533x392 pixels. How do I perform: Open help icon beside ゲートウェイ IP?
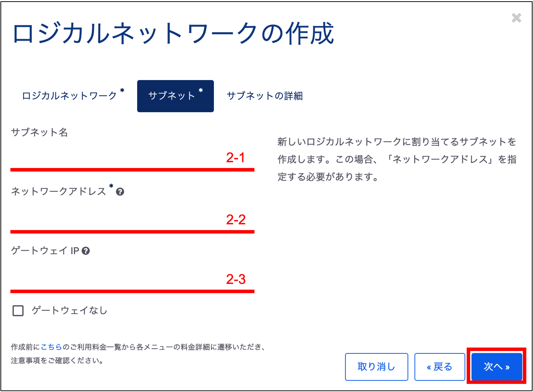(86, 251)
